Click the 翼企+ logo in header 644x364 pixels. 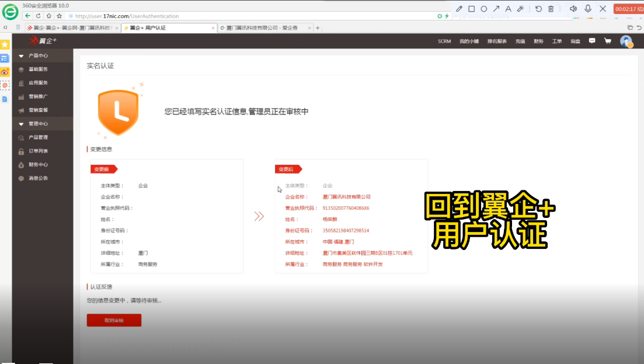[x=43, y=41]
